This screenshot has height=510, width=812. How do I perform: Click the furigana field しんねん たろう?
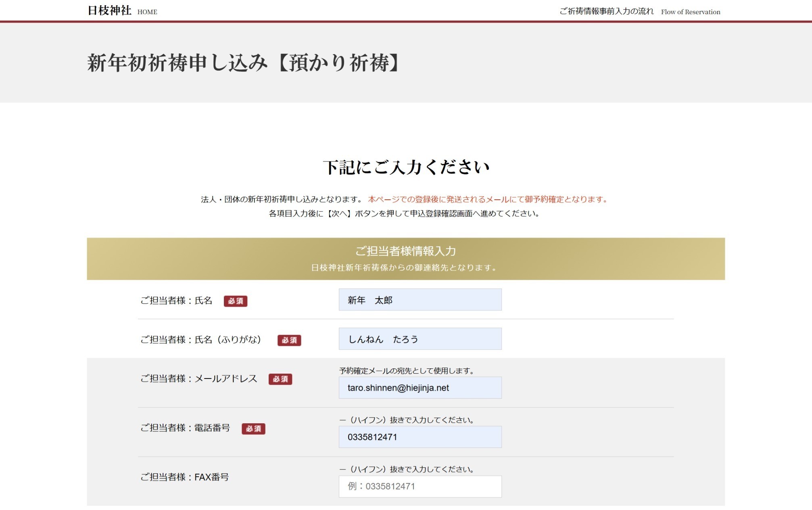420,339
